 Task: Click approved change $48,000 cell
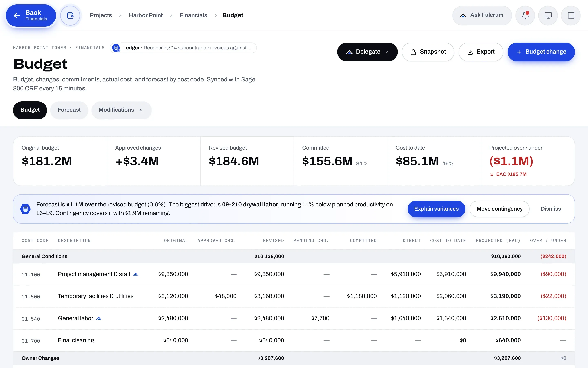pyautogui.click(x=225, y=296)
